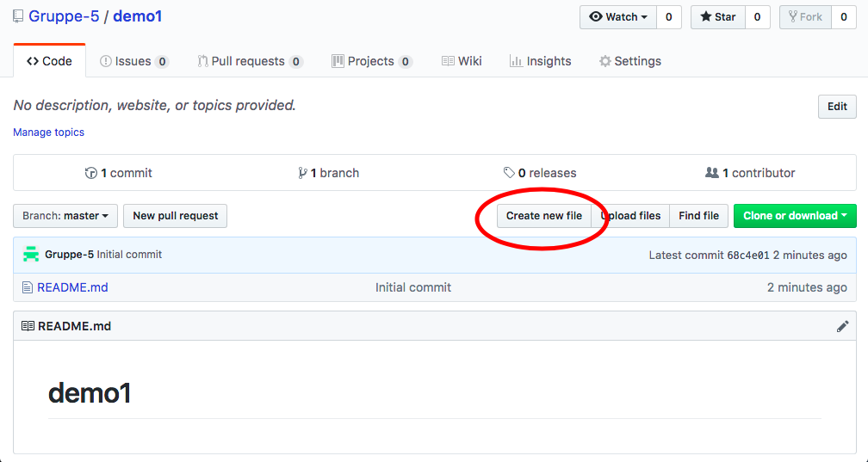Click the Fork button

click(805, 17)
